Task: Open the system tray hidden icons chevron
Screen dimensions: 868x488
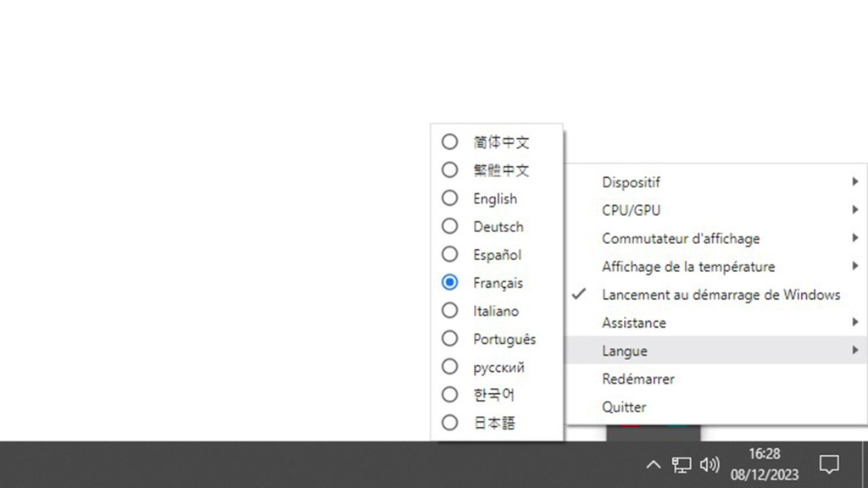Action: pyautogui.click(x=653, y=464)
